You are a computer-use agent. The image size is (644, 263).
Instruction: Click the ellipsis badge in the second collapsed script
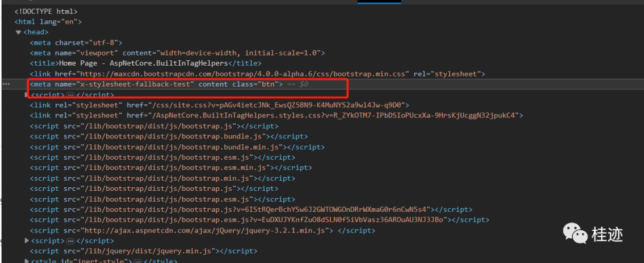coord(70,241)
